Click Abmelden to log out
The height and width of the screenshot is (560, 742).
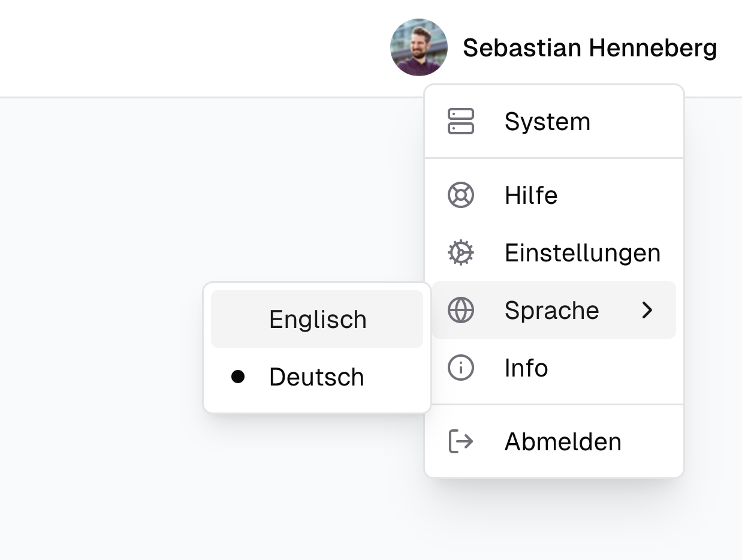563,441
